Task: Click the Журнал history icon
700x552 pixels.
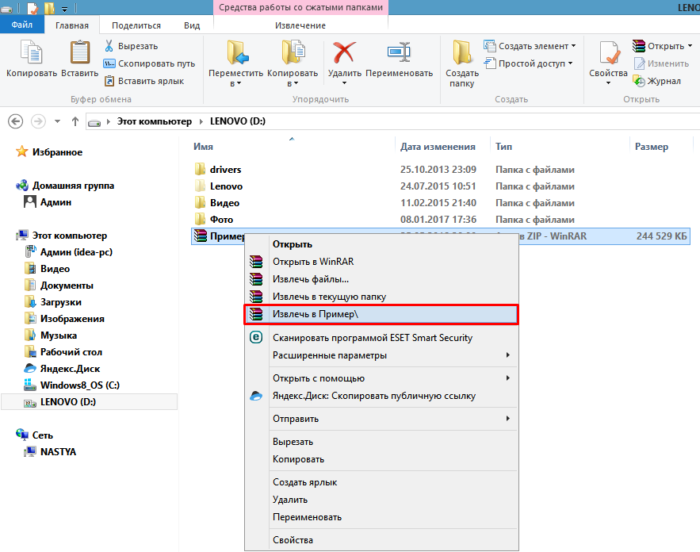Action: pos(639,81)
